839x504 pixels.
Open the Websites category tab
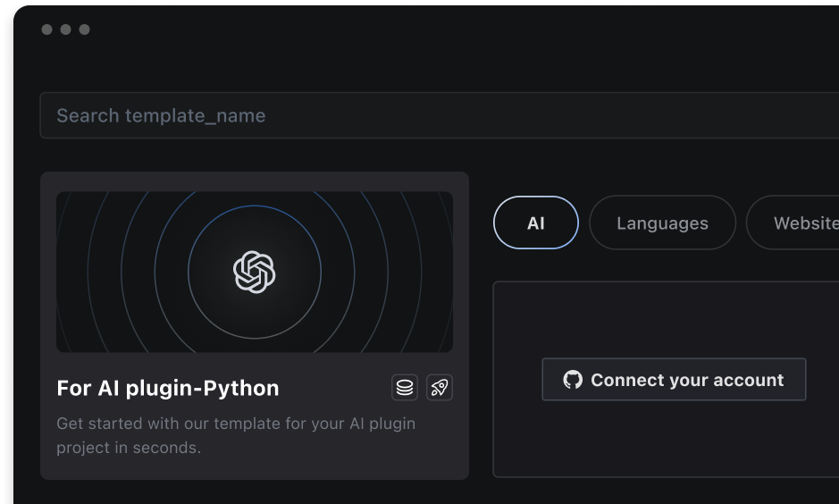point(793,223)
